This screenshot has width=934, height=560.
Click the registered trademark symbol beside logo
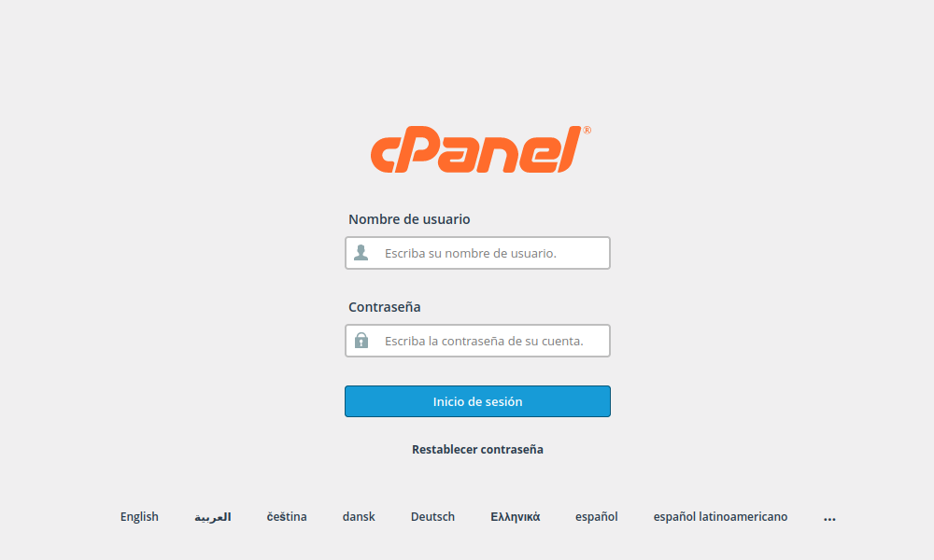point(587,130)
